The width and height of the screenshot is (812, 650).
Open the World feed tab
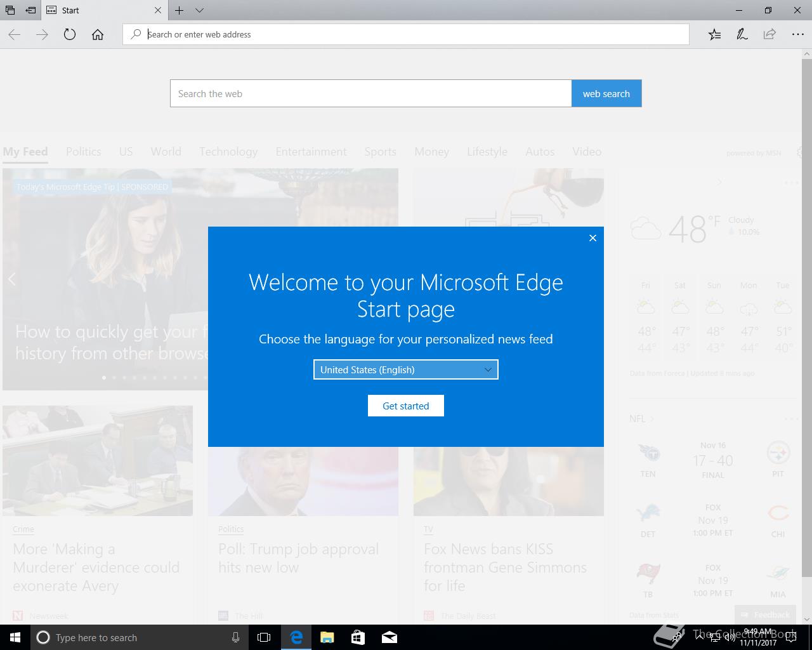point(166,151)
